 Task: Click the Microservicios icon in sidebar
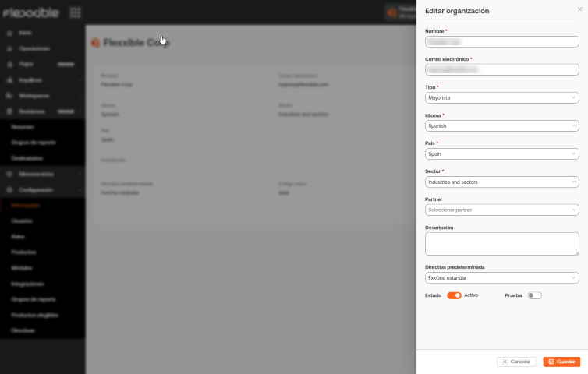coord(10,175)
